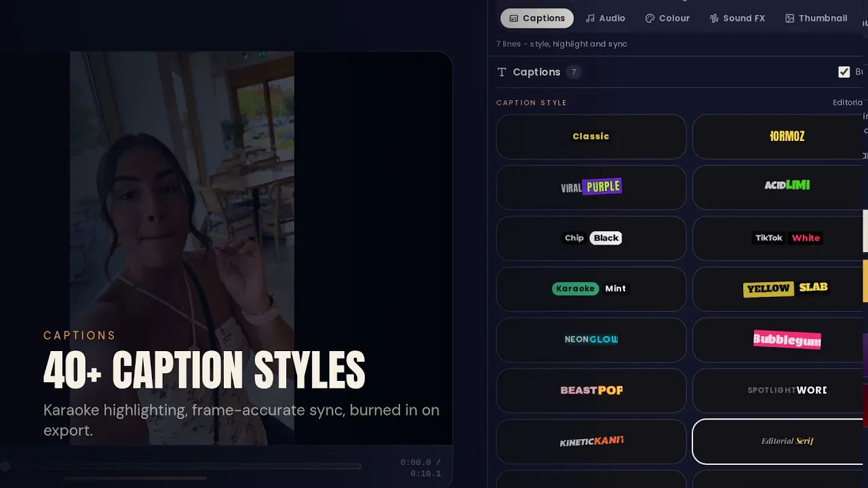Switch to the Sound FX tab
Viewport: 868px width, 488px height.
point(737,18)
